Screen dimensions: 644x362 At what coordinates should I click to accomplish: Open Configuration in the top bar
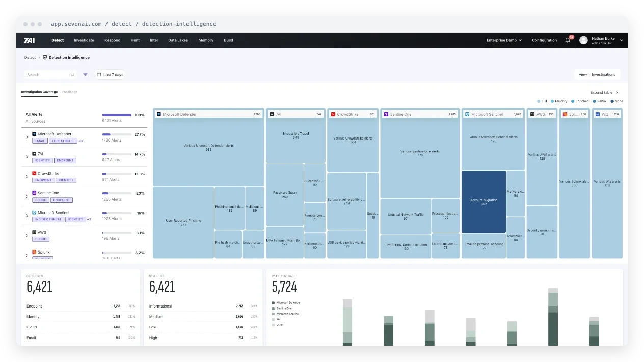click(545, 40)
